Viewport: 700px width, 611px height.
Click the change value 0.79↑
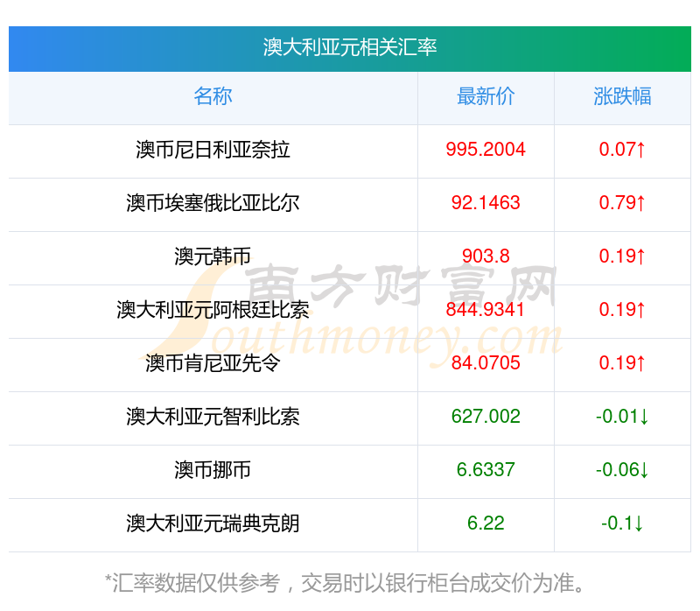622,203
